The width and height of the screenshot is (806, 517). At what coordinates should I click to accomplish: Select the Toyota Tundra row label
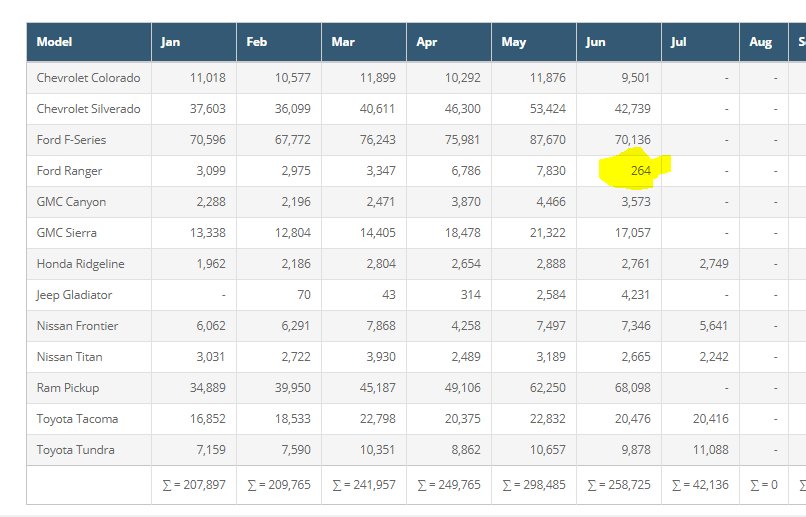coord(76,450)
